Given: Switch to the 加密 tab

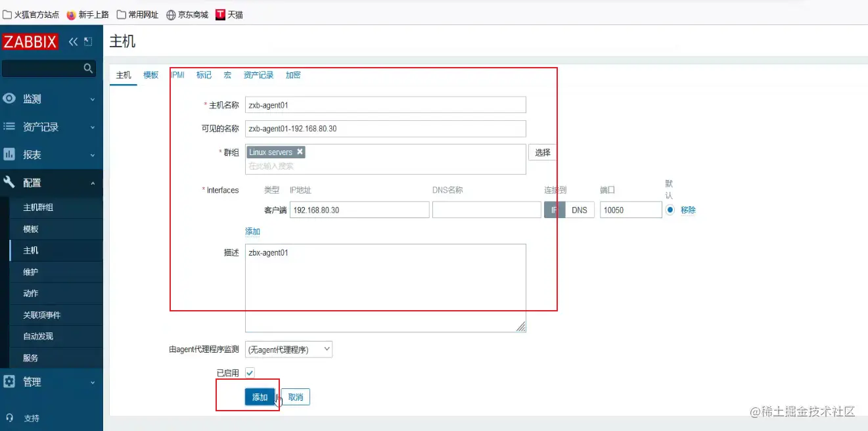Looking at the screenshot, I should coord(293,75).
